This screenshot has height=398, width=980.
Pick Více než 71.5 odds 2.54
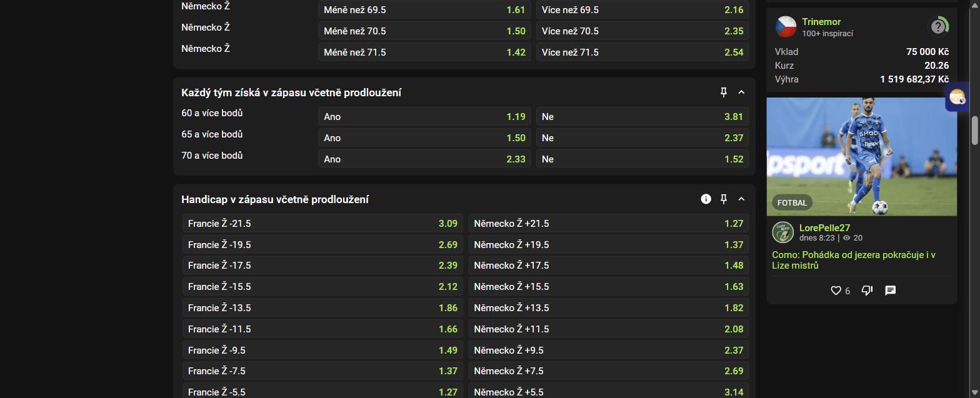(642, 52)
